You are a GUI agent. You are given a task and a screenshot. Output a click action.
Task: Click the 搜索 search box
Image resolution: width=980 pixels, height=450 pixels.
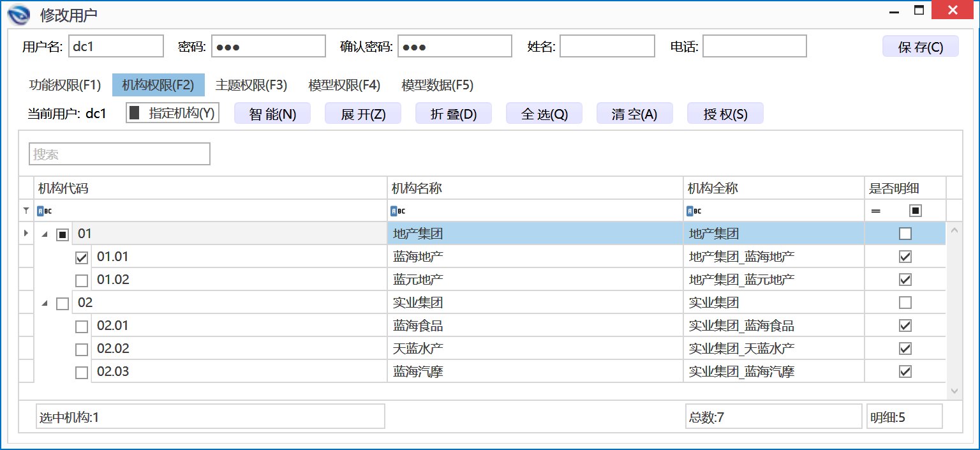[x=119, y=154]
